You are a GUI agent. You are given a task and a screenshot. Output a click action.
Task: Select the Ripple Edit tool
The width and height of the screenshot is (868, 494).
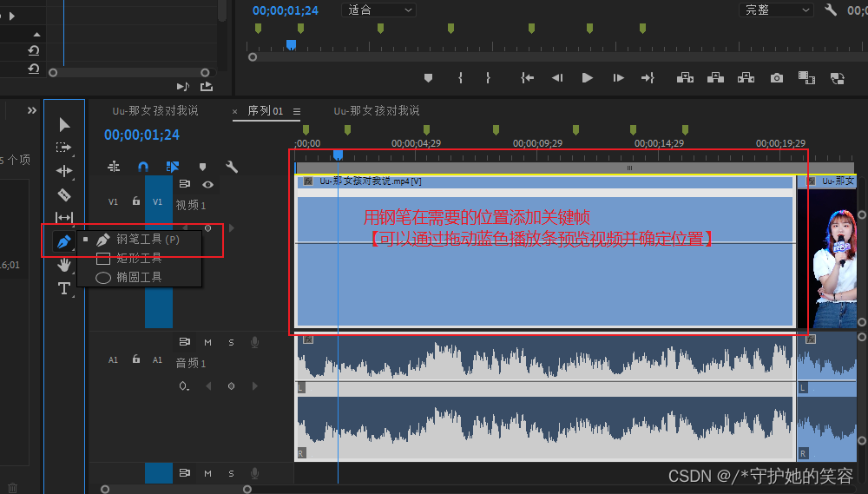64,171
